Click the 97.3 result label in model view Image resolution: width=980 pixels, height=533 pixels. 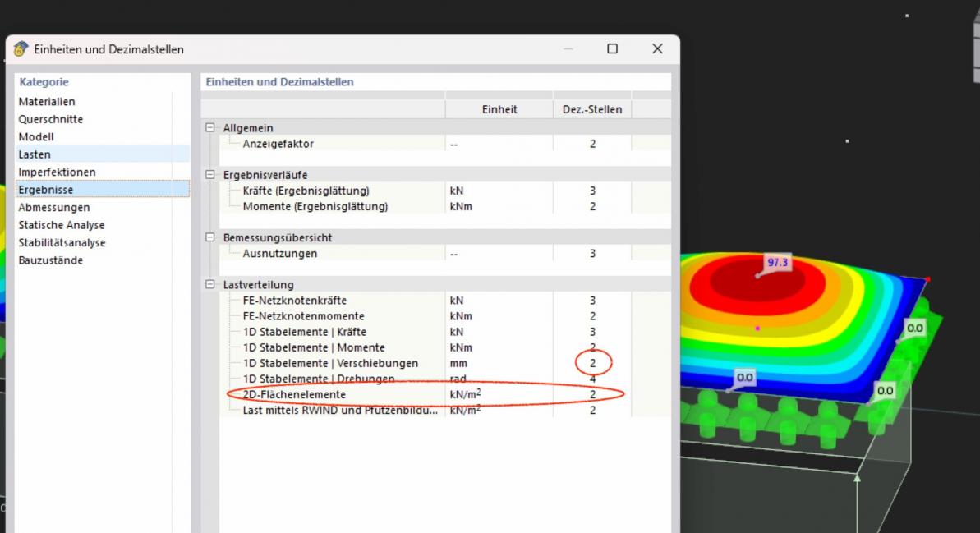777,263
